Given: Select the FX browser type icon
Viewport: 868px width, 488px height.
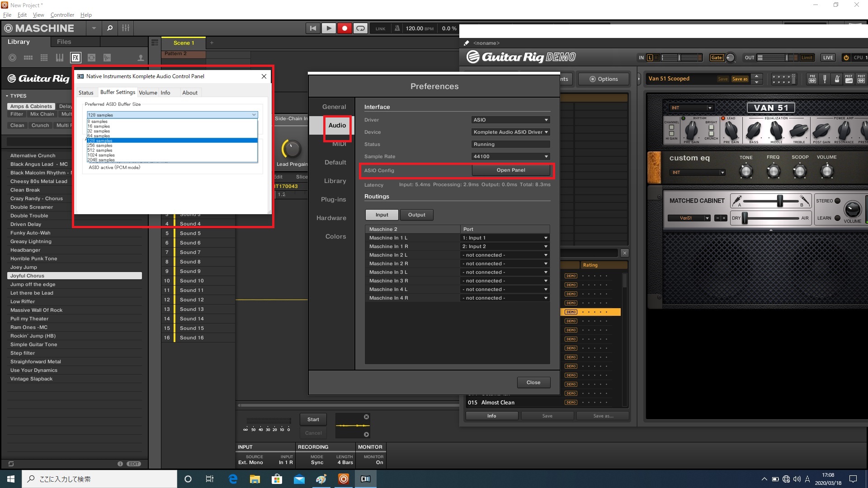Looking at the screenshot, I should [x=75, y=57].
